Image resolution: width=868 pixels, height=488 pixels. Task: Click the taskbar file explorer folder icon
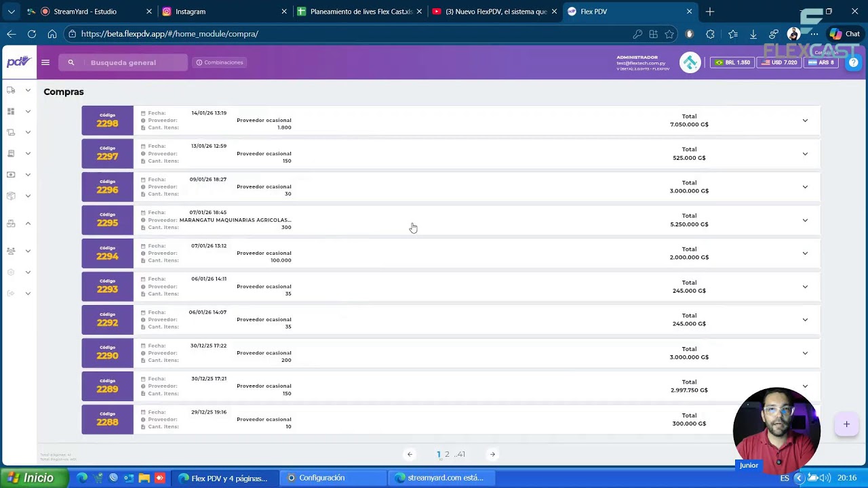pyautogui.click(x=144, y=478)
